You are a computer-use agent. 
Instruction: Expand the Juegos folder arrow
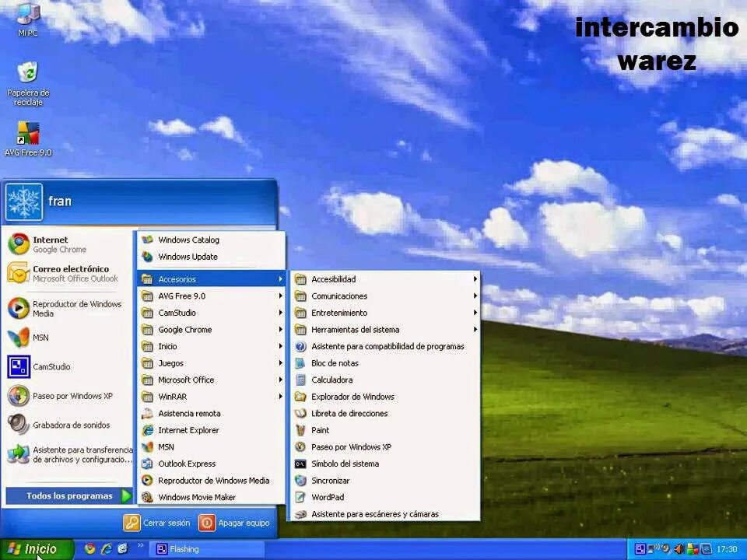pos(281,363)
